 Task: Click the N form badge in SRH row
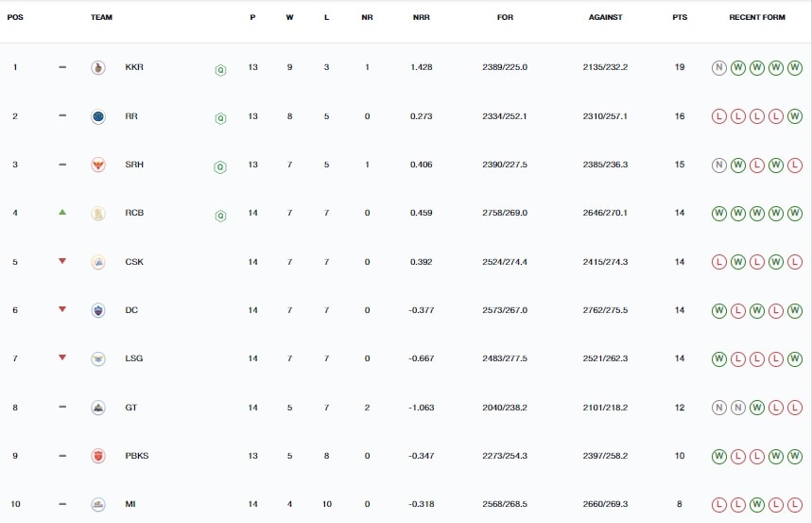click(718, 166)
